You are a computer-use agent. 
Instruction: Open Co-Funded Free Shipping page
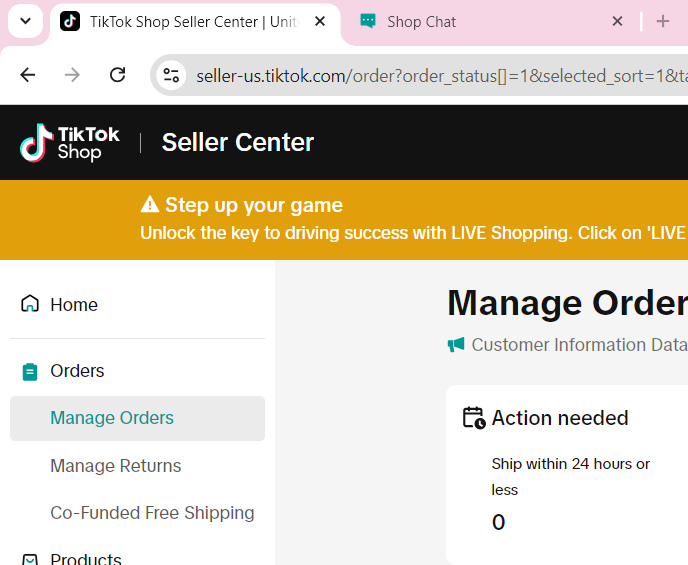point(152,513)
